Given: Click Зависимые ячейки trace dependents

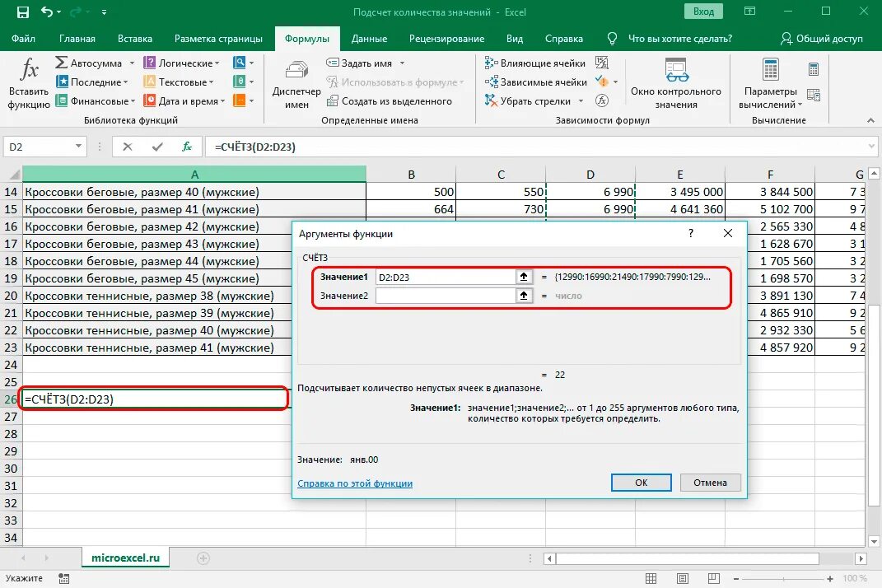Looking at the screenshot, I should (536, 82).
